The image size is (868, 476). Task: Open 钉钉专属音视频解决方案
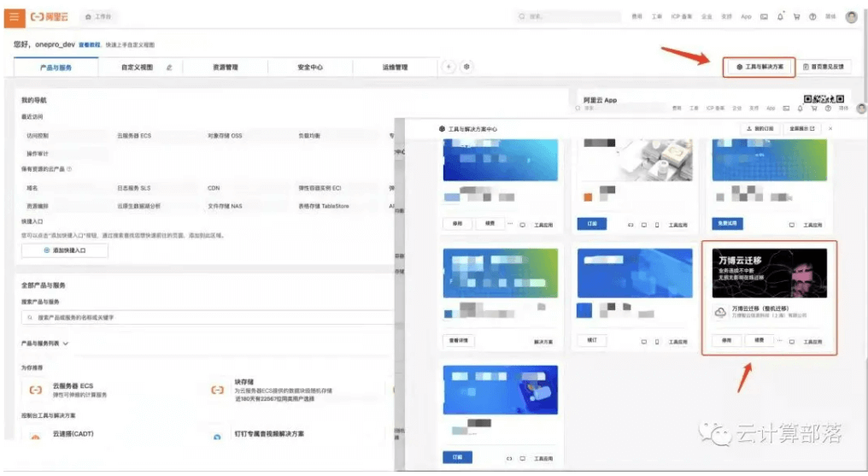269,434
